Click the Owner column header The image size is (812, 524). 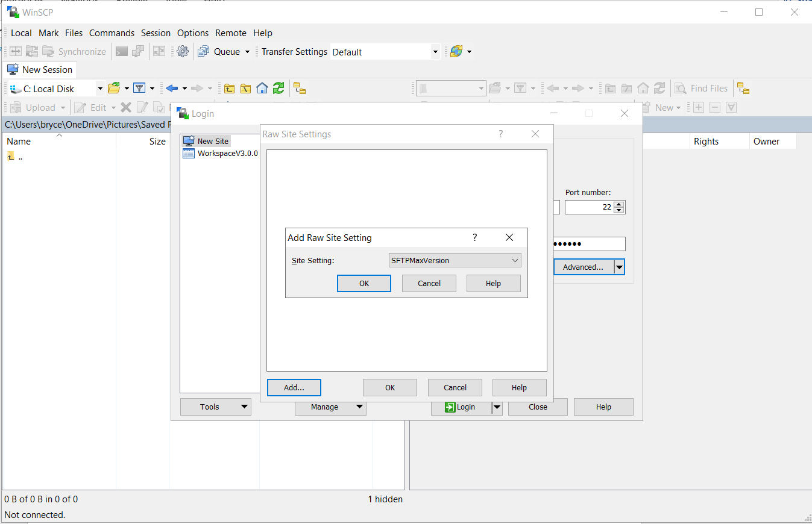(772, 141)
